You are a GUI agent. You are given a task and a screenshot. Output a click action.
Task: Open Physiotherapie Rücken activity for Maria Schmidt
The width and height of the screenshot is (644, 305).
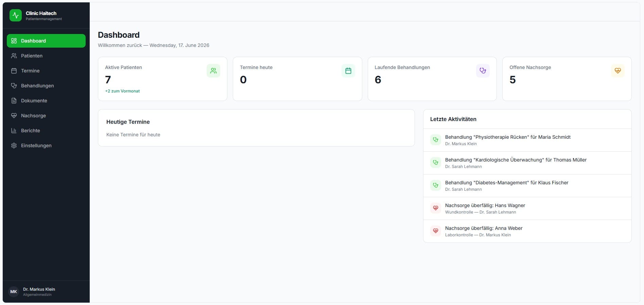click(527, 140)
